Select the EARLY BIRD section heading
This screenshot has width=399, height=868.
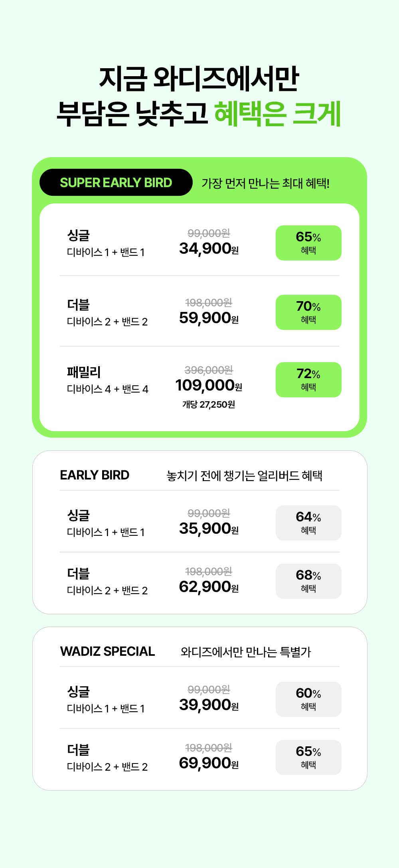tap(95, 475)
